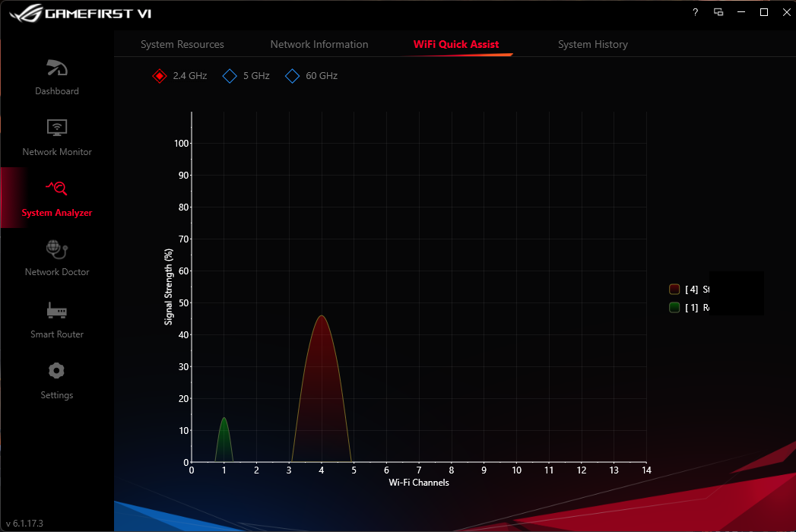
Task: Open the Settings gear icon
Action: [x=56, y=371]
